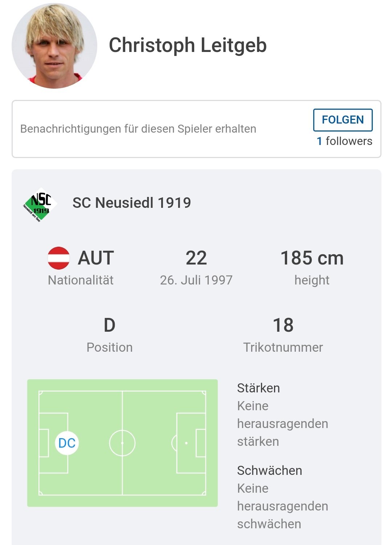Tap the Austrian flag icon
Viewport: 392px width, 545px height.
pyautogui.click(x=58, y=258)
